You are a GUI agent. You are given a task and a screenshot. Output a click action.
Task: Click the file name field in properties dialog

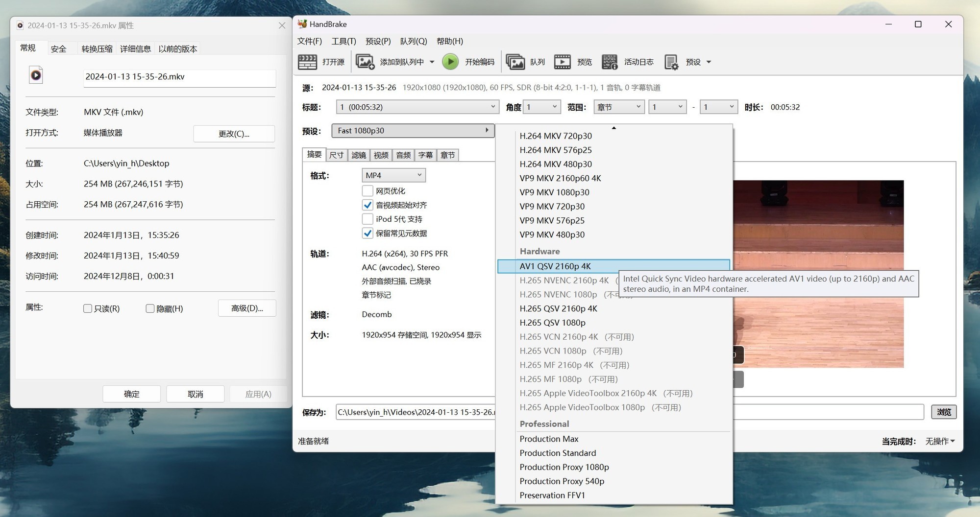[179, 77]
